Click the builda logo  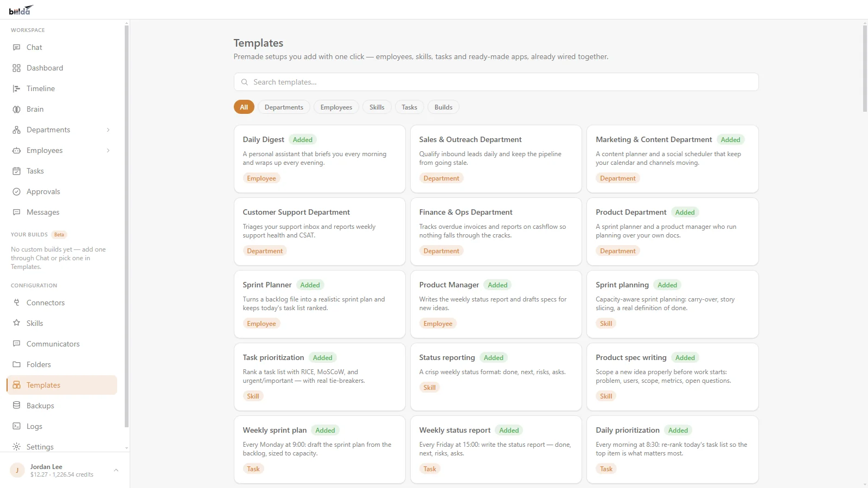(x=21, y=10)
